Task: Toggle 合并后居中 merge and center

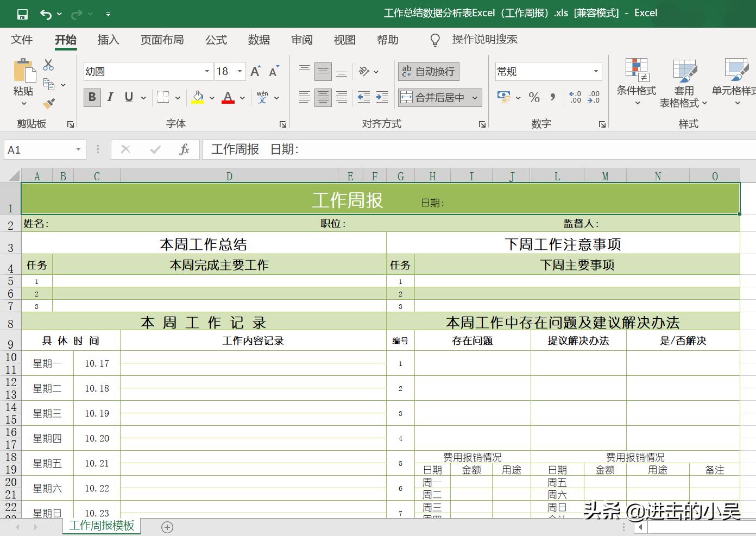Action: tap(433, 98)
